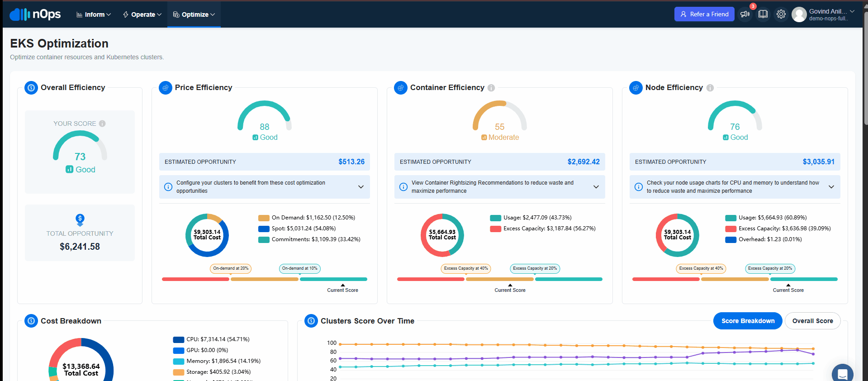Click info icon in Price Efficiency recommendation
868x381 pixels.
(x=168, y=187)
